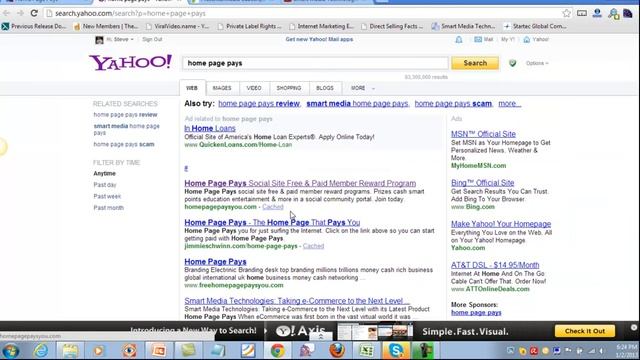Switch to the IMAGES tab
640x360 pixels.
pos(222,88)
